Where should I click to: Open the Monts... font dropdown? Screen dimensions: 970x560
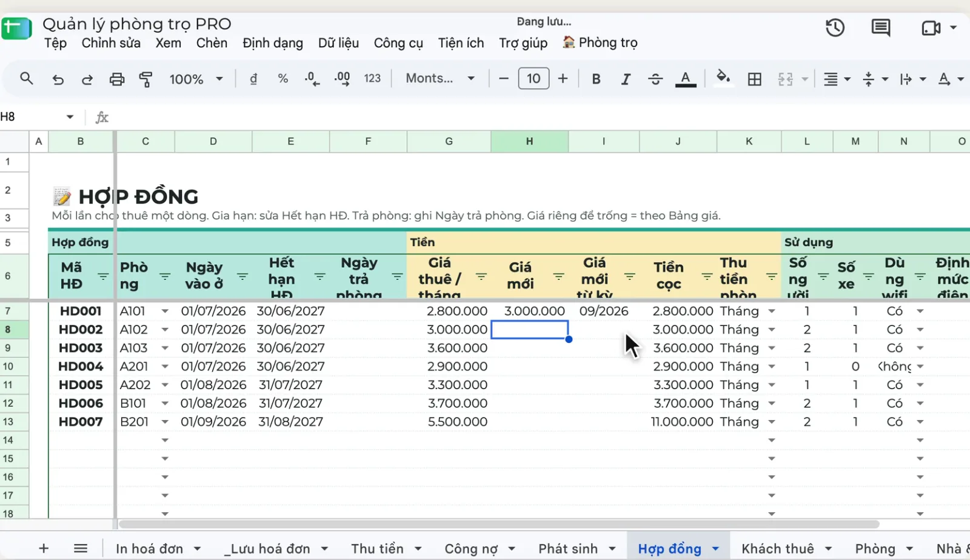[x=440, y=78]
